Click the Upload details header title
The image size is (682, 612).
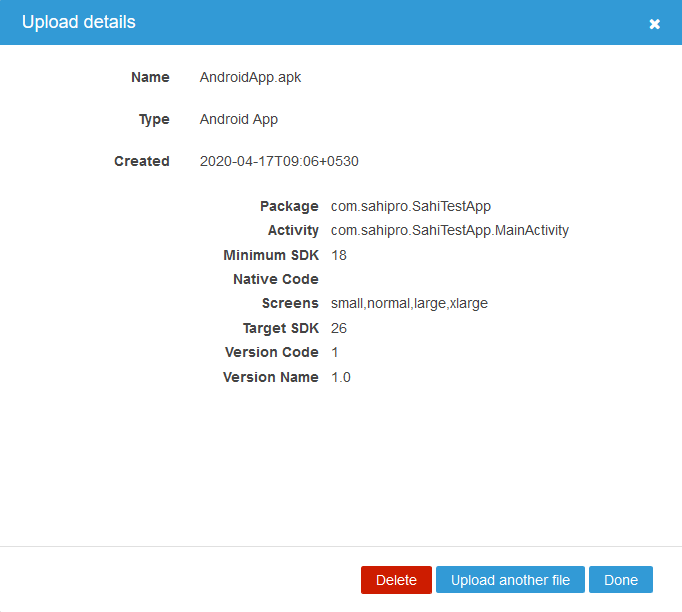click(79, 22)
